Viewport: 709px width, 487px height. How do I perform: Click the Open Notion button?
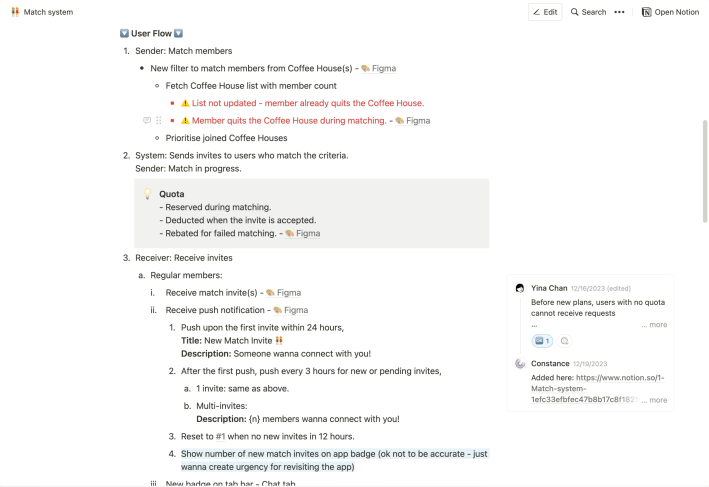tap(670, 12)
